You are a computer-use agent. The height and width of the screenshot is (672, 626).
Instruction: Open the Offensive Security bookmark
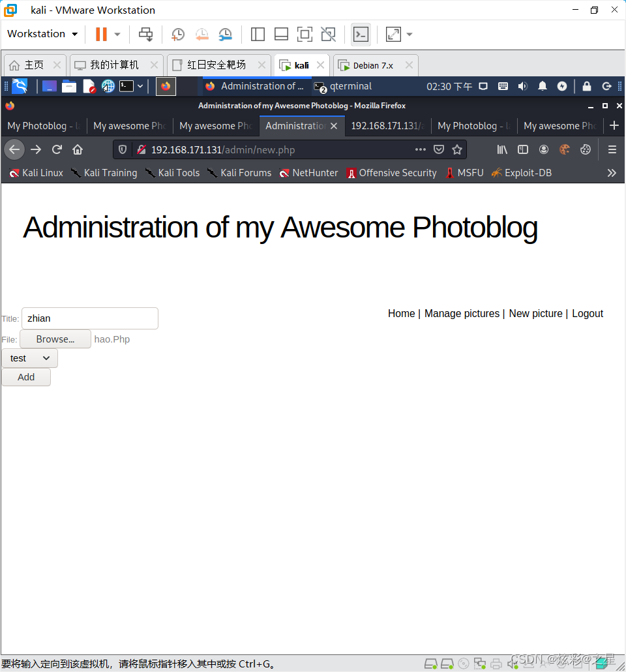point(392,173)
